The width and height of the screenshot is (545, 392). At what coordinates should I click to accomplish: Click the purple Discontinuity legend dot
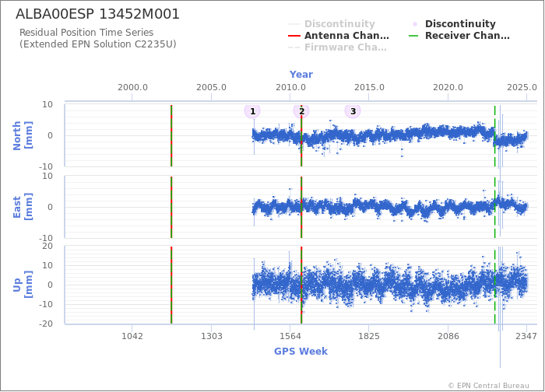pyautogui.click(x=415, y=24)
